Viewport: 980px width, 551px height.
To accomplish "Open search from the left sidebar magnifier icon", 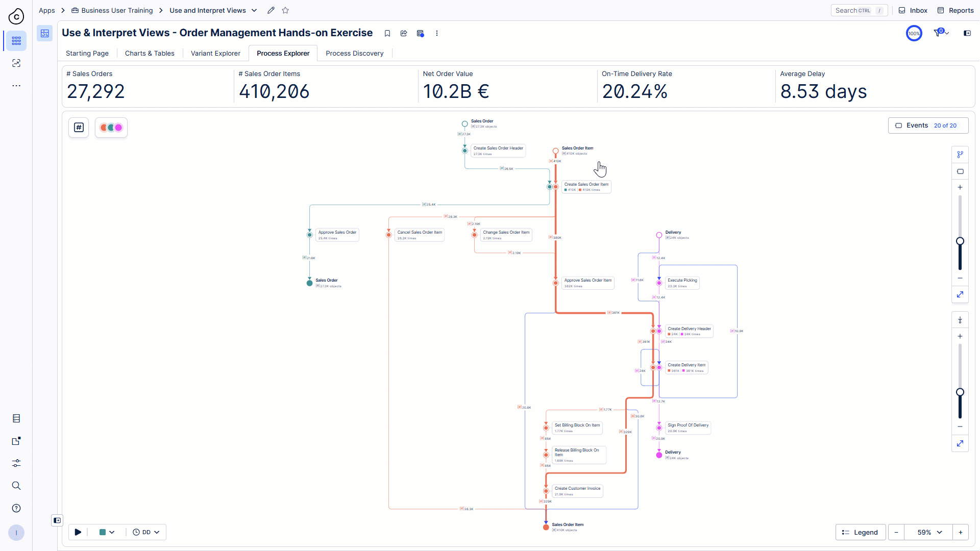I will coord(16,486).
